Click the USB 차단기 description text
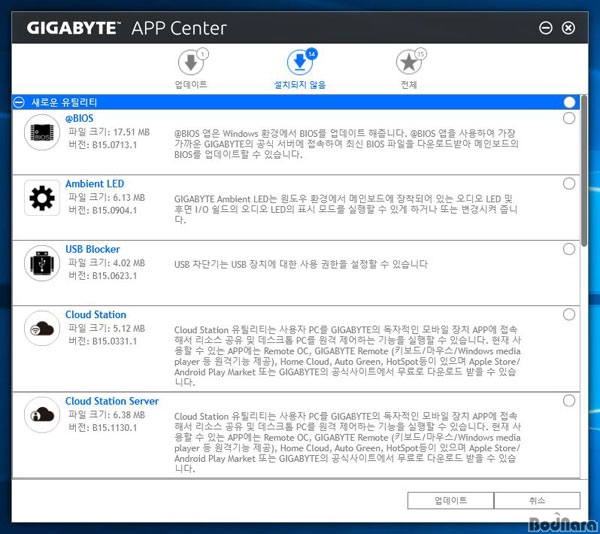Viewport: 600px width, 534px height. (x=301, y=264)
